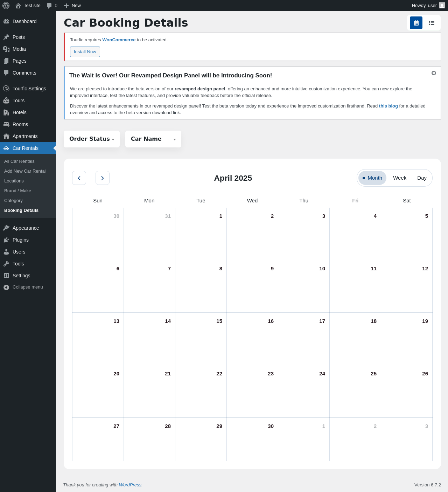448x492 pixels.
Task: Click the user avatar in admin bar
Action: (442, 6)
